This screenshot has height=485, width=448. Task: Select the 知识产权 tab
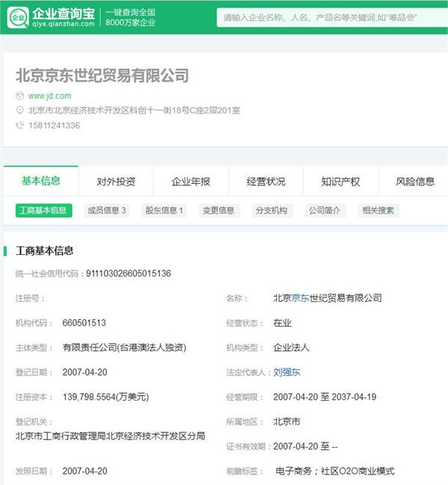tap(340, 182)
